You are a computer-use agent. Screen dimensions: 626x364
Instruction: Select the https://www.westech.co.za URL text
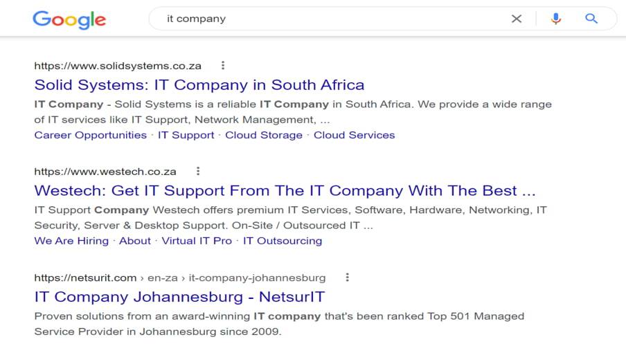[105, 172]
